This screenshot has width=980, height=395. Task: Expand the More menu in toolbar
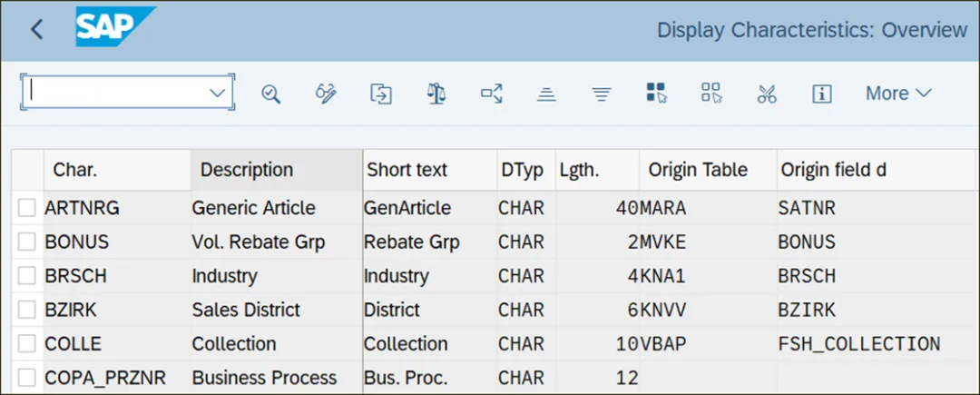(x=898, y=94)
